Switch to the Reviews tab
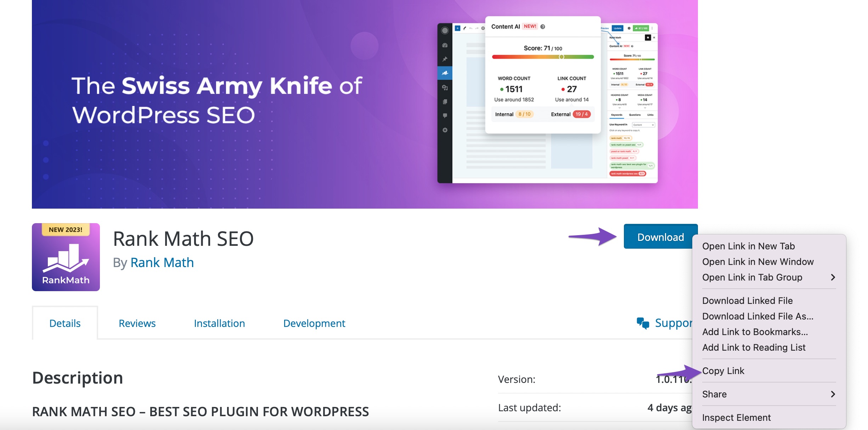Screen dimensions: 868x430 click(x=137, y=323)
